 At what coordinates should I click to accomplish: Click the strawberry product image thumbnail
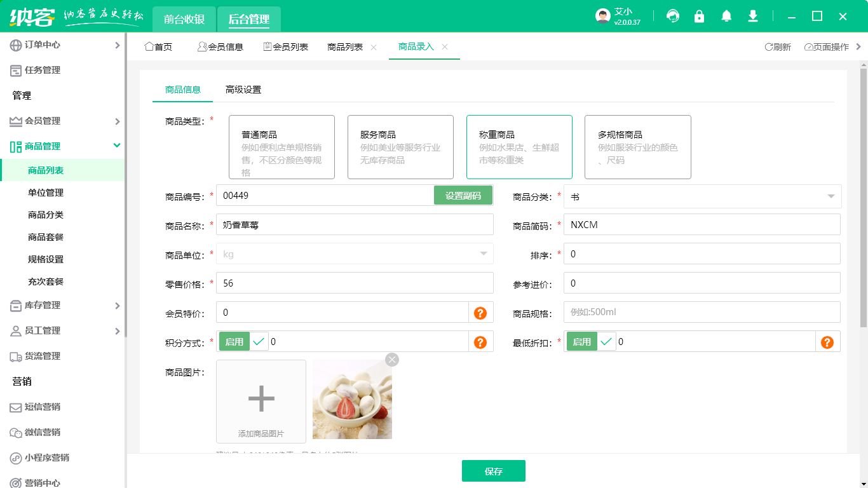[352, 400]
